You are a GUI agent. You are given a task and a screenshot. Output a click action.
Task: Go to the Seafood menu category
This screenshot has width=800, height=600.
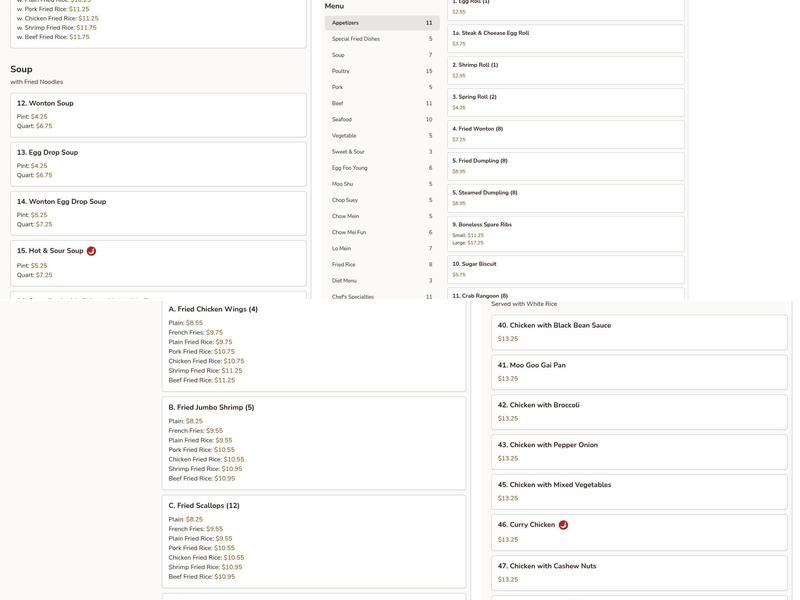[x=381, y=120]
